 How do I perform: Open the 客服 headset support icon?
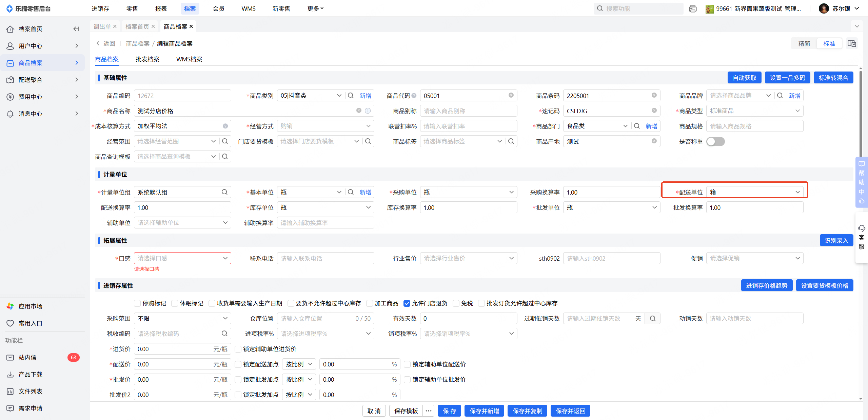862,228
